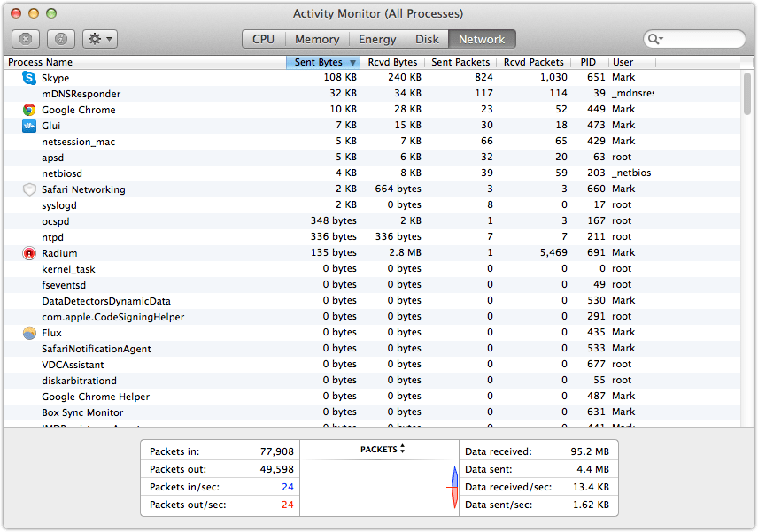This screenshot has width=758, height=532.
Task: Switch to the Memory tab
Action: click(317, 39)
